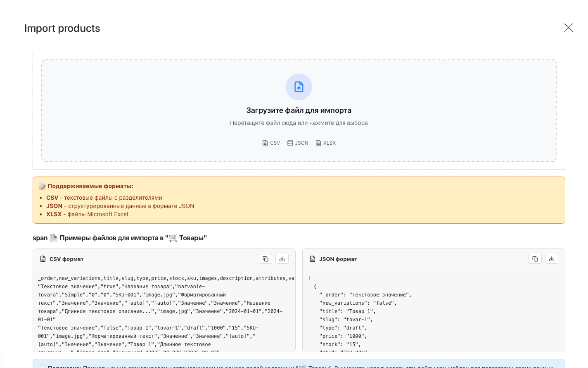Click 'Перетащите файл сюда или нажмите для выбора' text
588x368 pixels.
[x=299, y=123]
